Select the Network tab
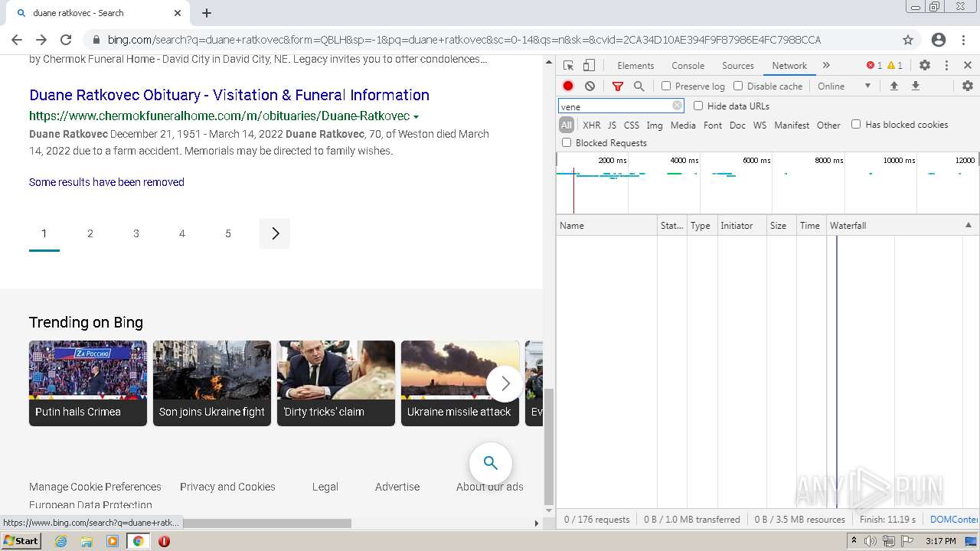The image size is (980, 551). pyautogui.click(x=789, y=66)
